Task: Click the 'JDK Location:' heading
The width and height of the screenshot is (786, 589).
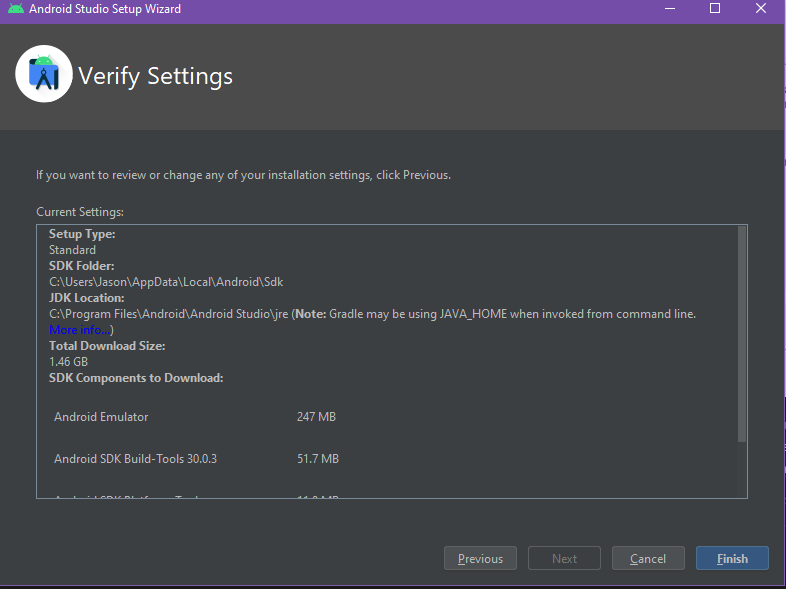Action: [87, 298]
